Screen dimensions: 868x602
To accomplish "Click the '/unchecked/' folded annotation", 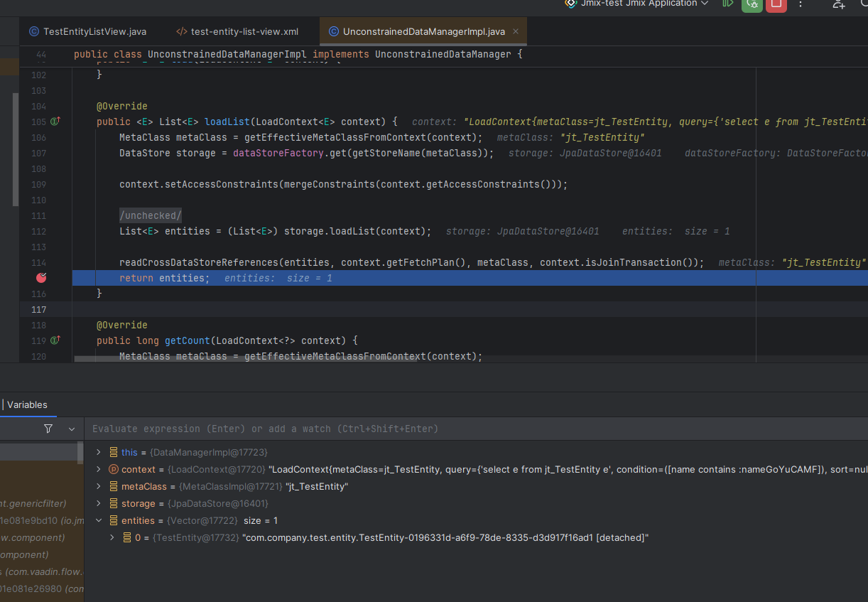I will point(151,215).
